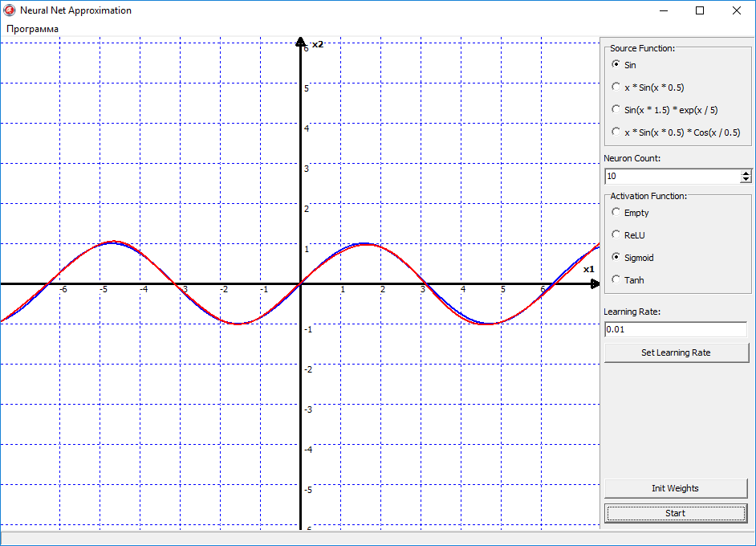Screen dimensions: 756x546
Task: Click the Learning Rate label
Action: 632,312
